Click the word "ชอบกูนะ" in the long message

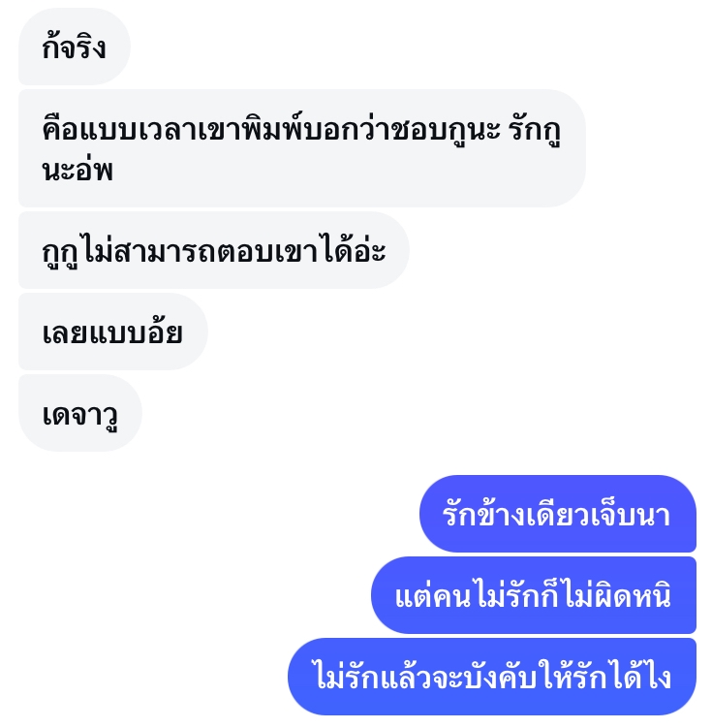[x=447, y=131]
